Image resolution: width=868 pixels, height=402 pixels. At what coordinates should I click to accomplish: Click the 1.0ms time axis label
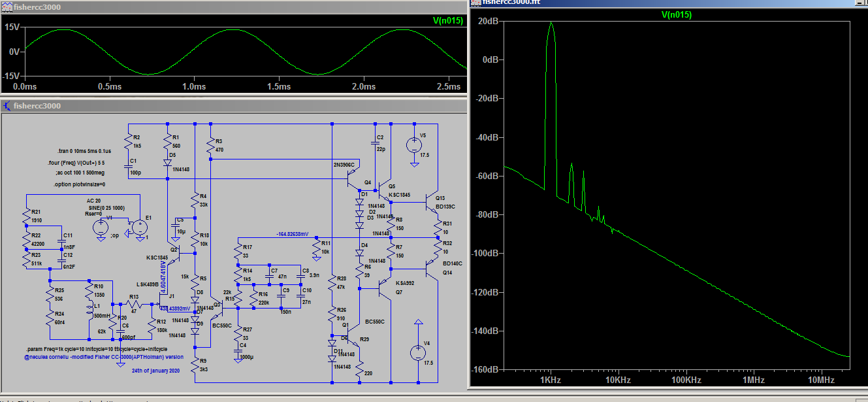(x=194, y=86)
